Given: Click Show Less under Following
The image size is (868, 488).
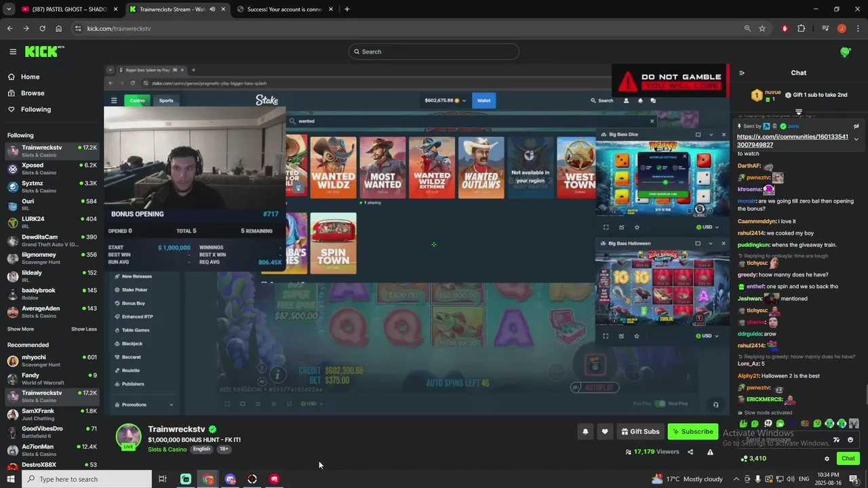Looking at the screenshot, I should tap(84, 329).
